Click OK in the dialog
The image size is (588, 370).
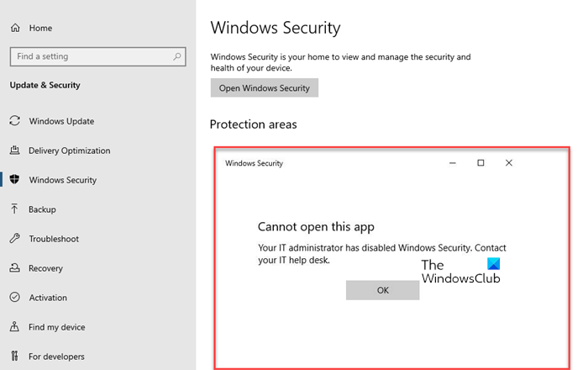(382, 290)
